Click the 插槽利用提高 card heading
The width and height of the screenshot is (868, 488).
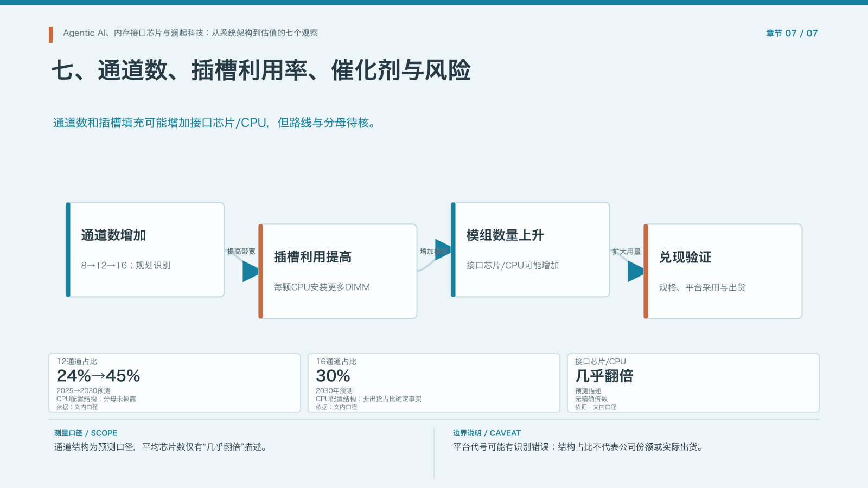click(312, 257)
